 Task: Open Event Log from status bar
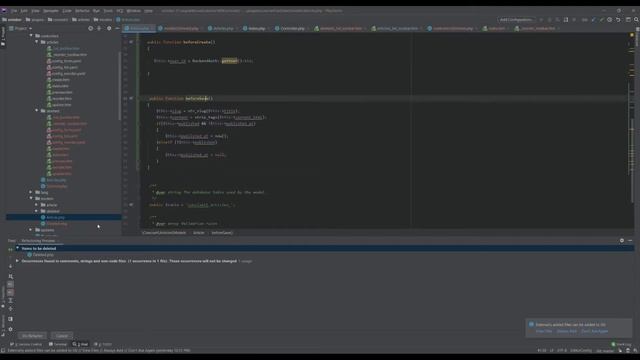[621, 344]
